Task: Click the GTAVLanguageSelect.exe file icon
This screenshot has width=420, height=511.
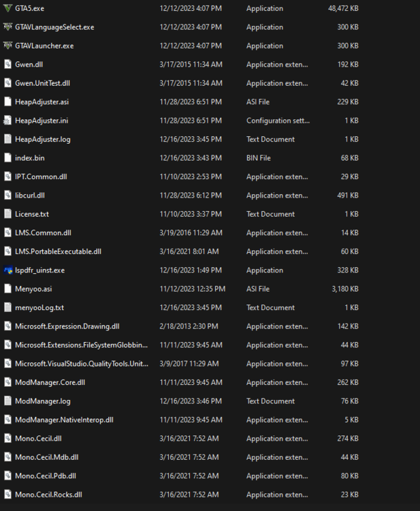Action: click(x=7, y=27)
